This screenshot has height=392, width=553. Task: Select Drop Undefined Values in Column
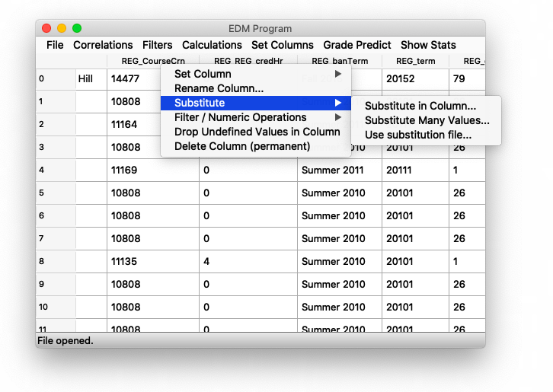pyautogui.click(x=257, y=132)
